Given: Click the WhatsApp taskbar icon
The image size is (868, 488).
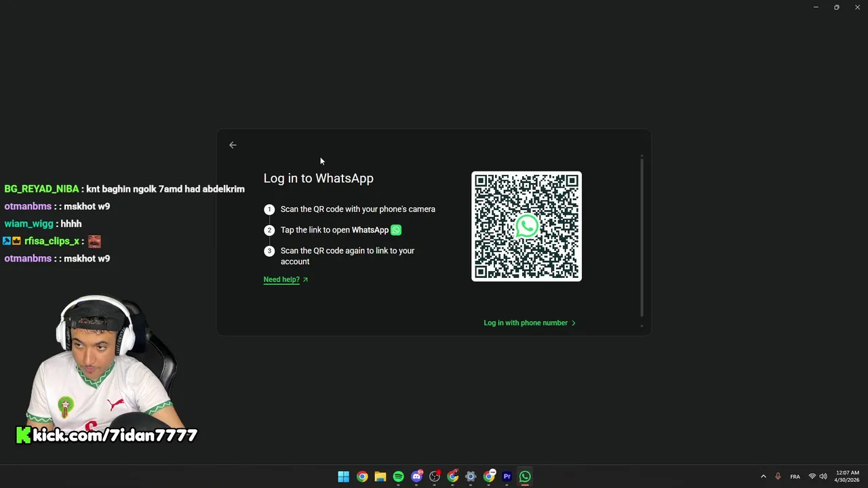Looking at the screenshot, I should tap(525, 476).
